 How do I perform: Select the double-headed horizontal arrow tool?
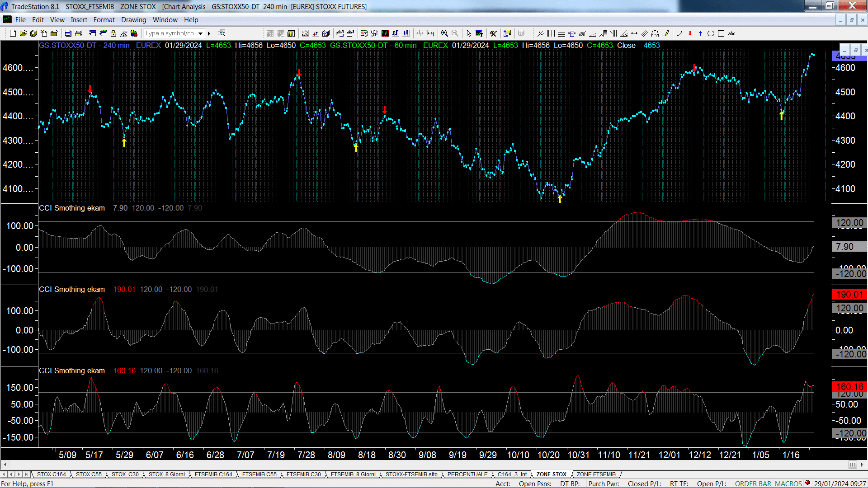click(x=634, y=33)
